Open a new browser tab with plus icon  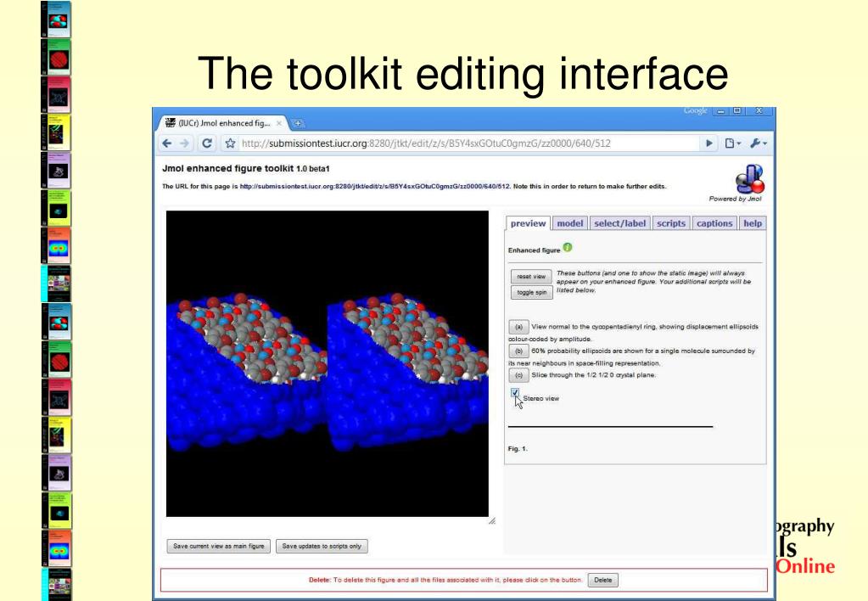pyautogui.click(x=297, y=123)
